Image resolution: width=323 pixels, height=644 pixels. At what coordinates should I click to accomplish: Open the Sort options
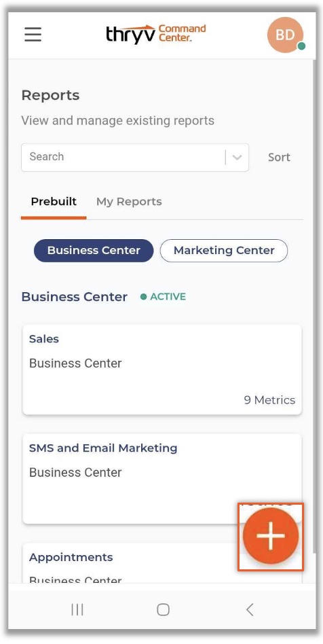point(279,158)
